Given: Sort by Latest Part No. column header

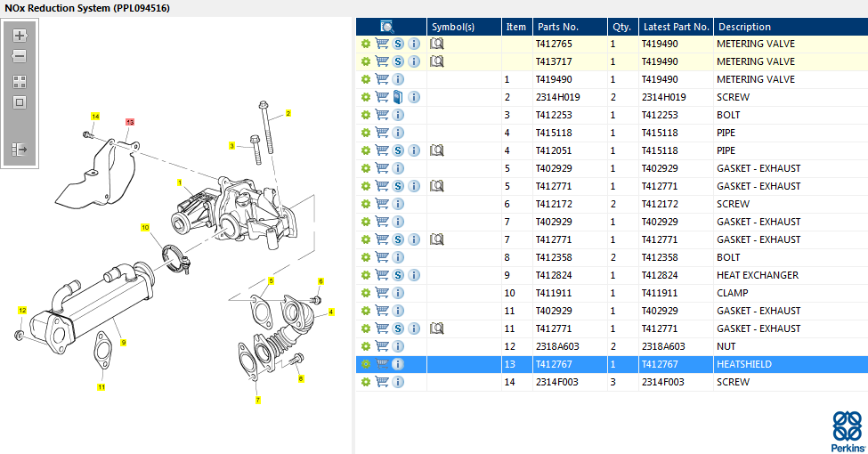Looking at the screenshot, I should [676, 27].
